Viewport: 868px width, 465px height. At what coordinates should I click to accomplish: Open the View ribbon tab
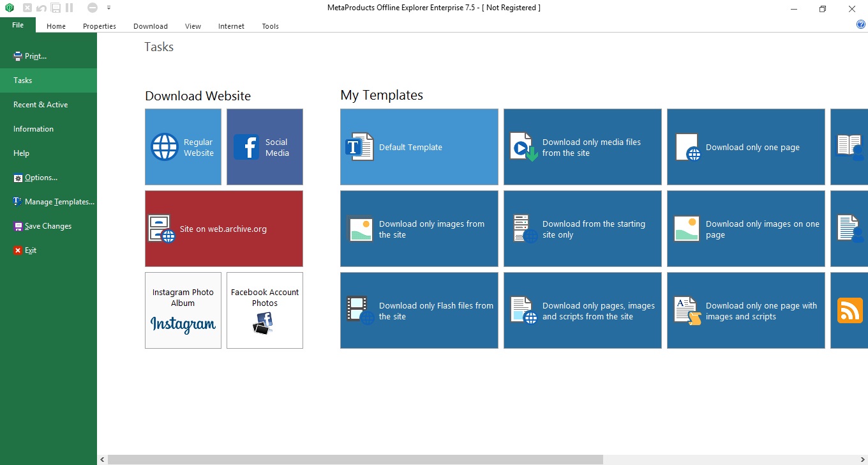193,26
